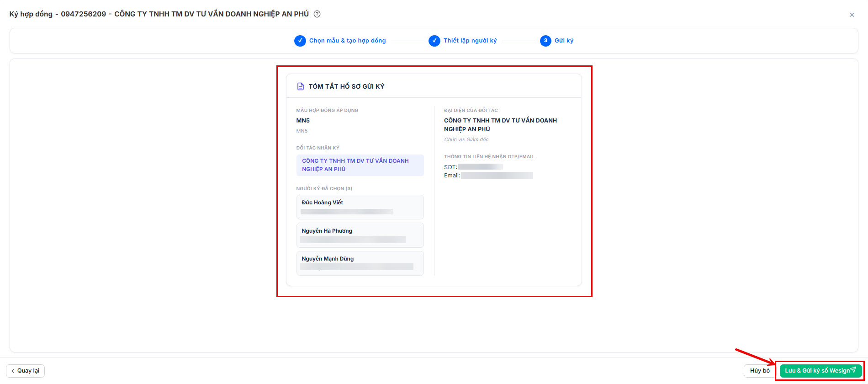Click the checkmark icon of Thiết lập người ký
Viewport: 868px width, 384px height.
tap(434, 41)
